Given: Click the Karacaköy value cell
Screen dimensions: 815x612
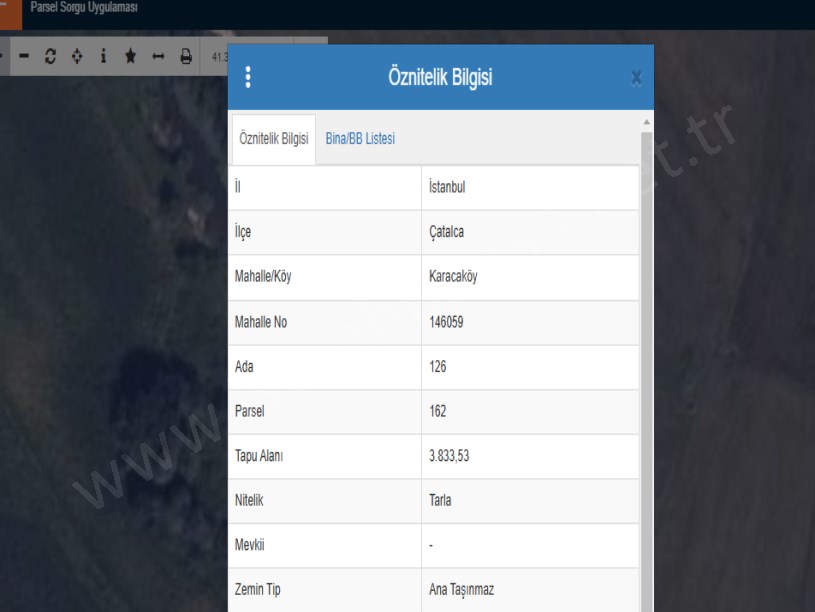Looking at the screenshot, I should coord(453,277).
